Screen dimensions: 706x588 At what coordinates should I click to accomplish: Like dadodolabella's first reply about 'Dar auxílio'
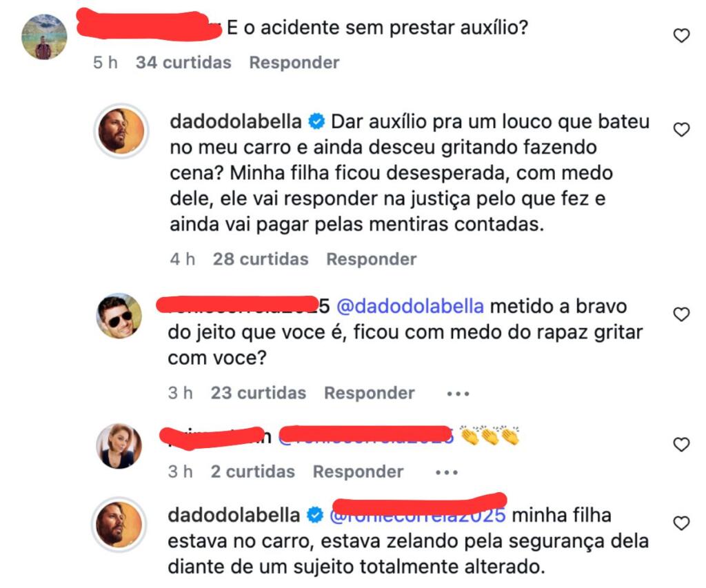click(x=681, y=130)
